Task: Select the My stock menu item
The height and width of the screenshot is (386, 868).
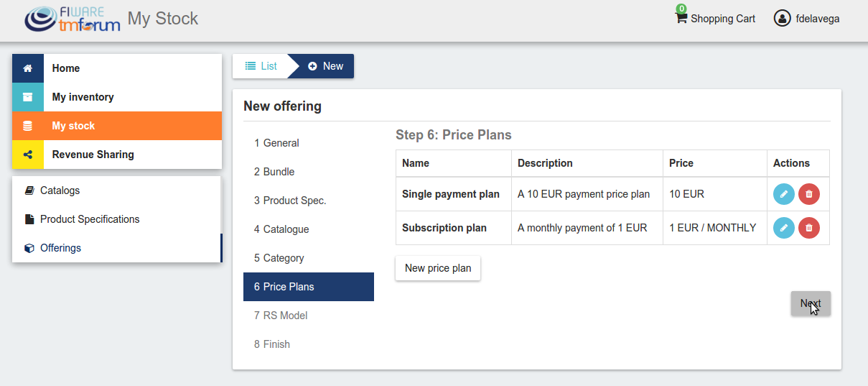Action: pyautogui.click(x=117, y=126)
